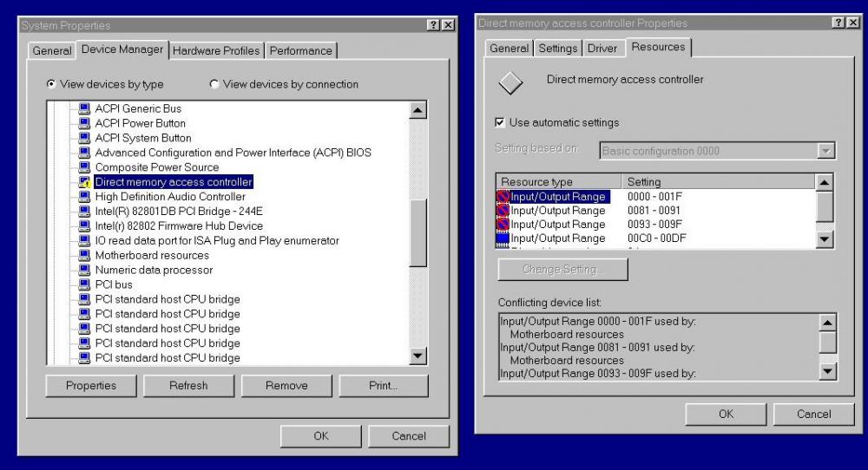This screenshot has height=470, width=868.
Task: Open the Setting based on dropdown
Action: click(825, 151)
